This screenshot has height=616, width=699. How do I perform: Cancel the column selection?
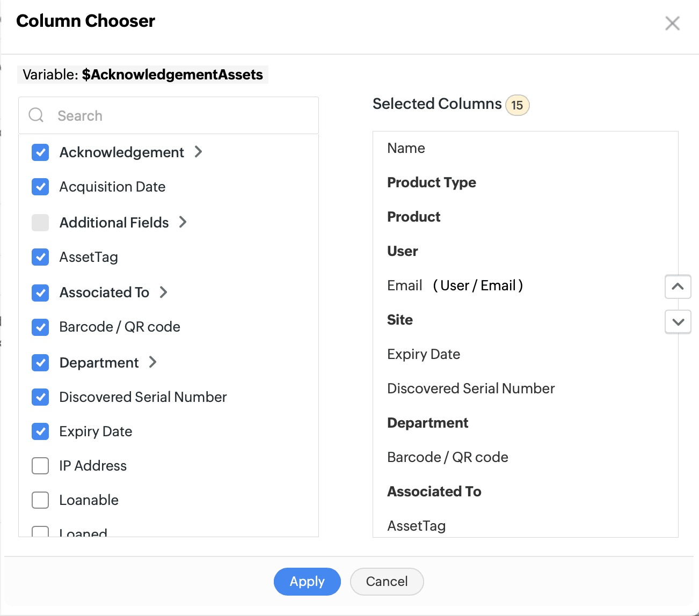click(387, 582)
